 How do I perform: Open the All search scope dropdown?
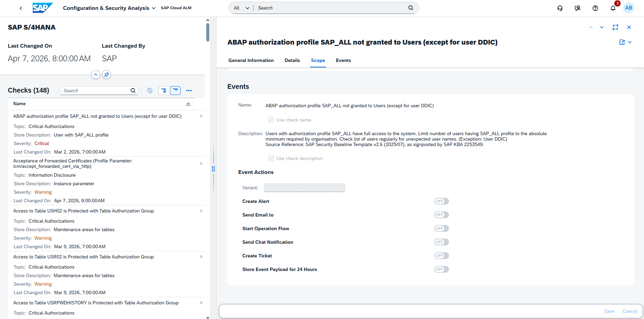point(241,8)
